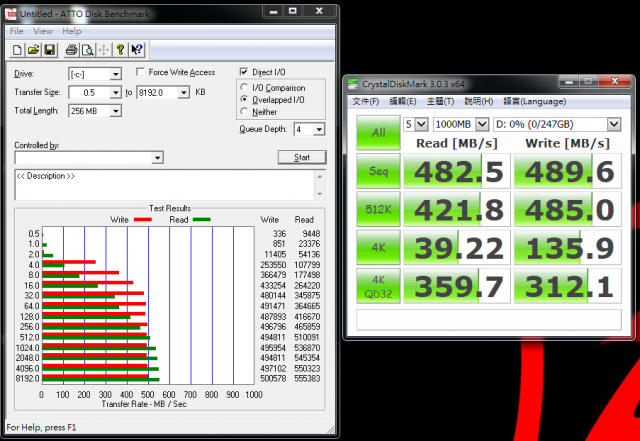
Task: Click the Start button in ATTO
Action: pyautogui.click(x=302, y=157)
